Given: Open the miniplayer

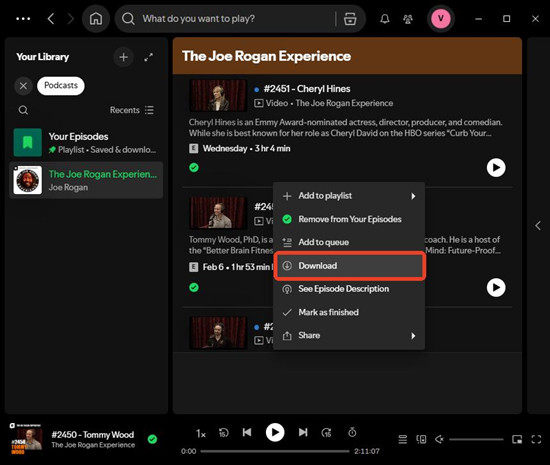Looking at the screenshot, I should (x=517, y=439).
